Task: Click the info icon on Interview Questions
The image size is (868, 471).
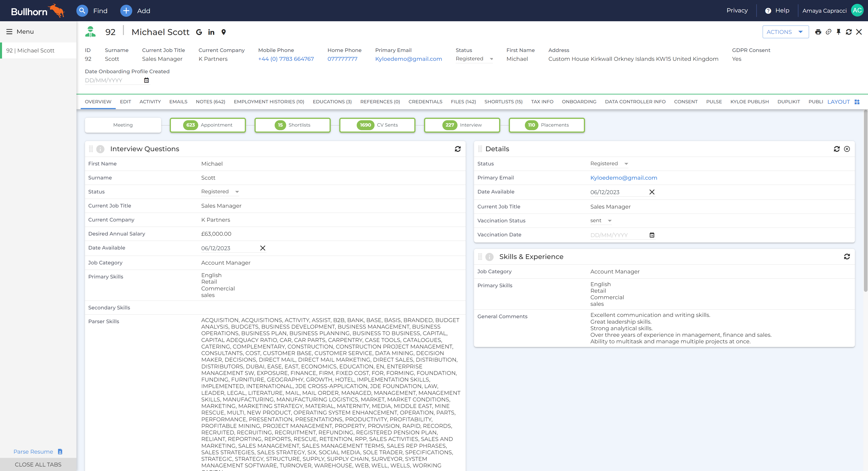Action: [100, 149]
